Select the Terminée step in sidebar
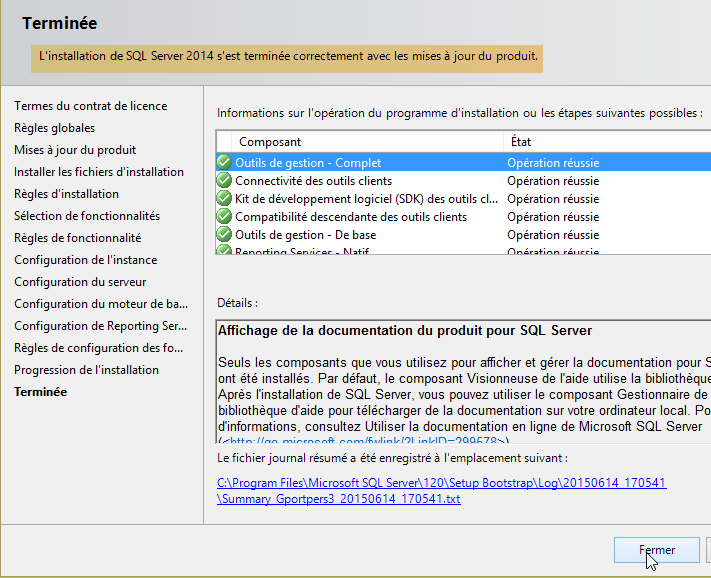This screenshot has height=578, width=711. coord(41,392)
